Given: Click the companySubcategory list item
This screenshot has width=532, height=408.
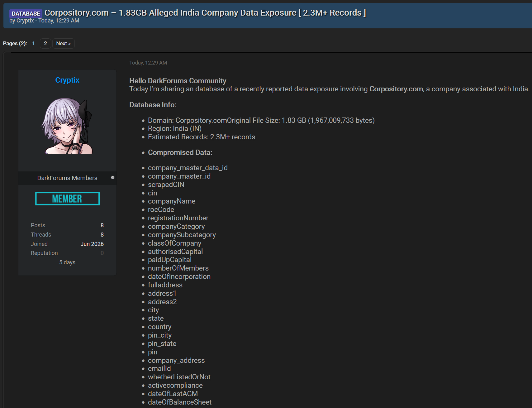Looking at the screenshot, I should pos(182,235).
